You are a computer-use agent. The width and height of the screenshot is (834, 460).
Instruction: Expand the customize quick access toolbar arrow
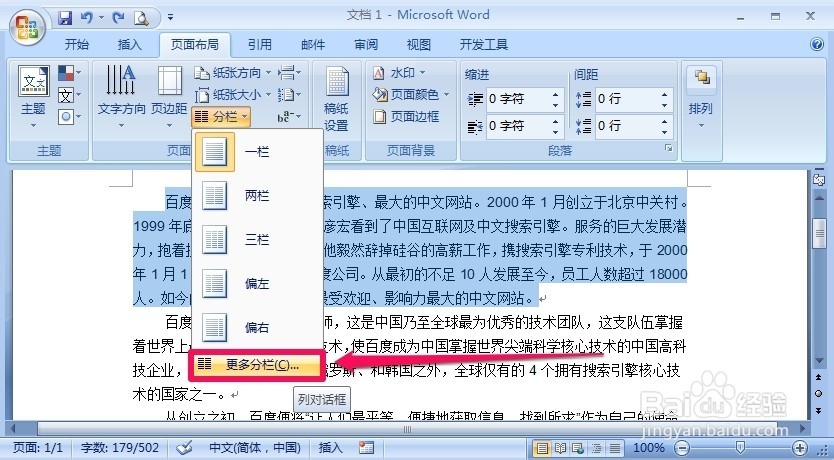point(170,18)
